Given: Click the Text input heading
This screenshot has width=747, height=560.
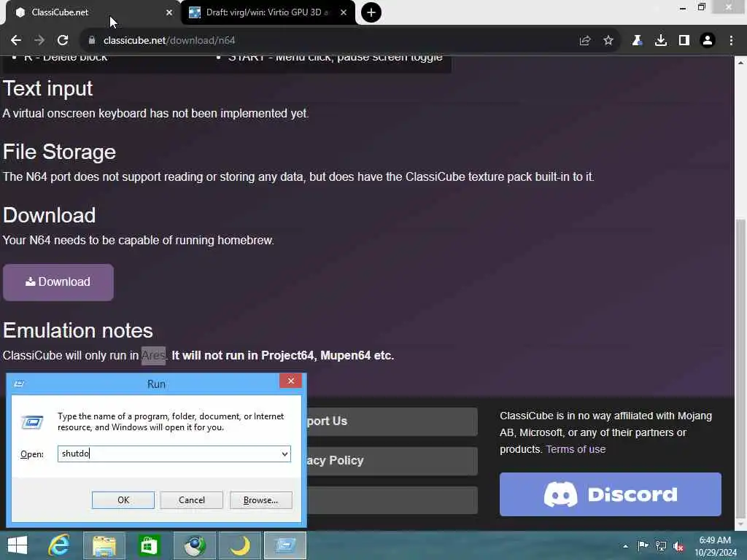Looking at the screenshot, I should 47,88.
